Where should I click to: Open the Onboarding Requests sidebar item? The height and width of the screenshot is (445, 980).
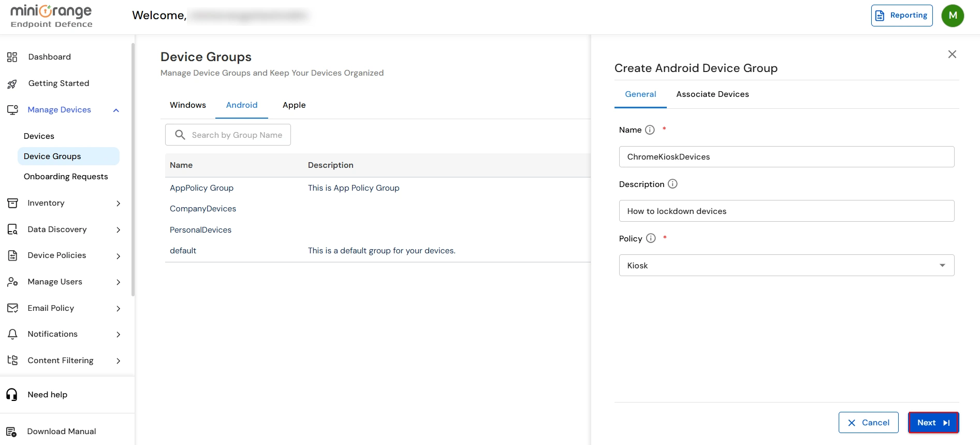(68, 177)
